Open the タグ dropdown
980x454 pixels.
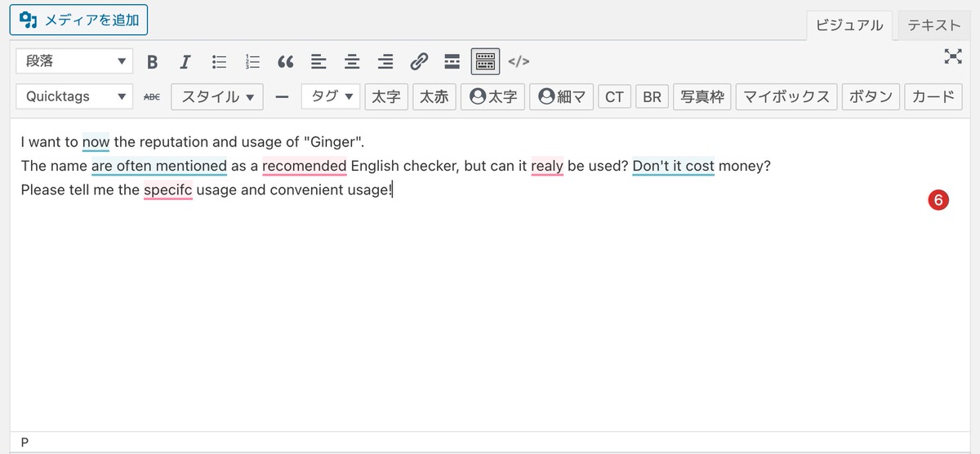(331, 96)
